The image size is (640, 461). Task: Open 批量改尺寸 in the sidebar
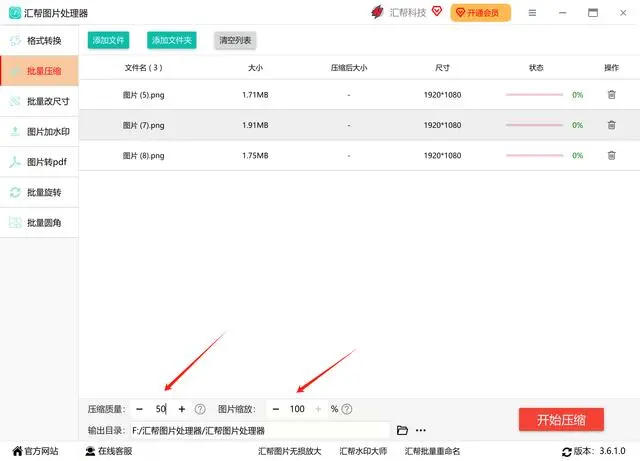(x=39, y=101)
